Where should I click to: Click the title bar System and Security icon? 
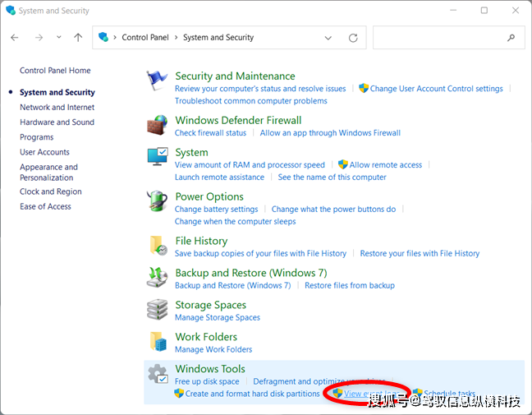11,10
